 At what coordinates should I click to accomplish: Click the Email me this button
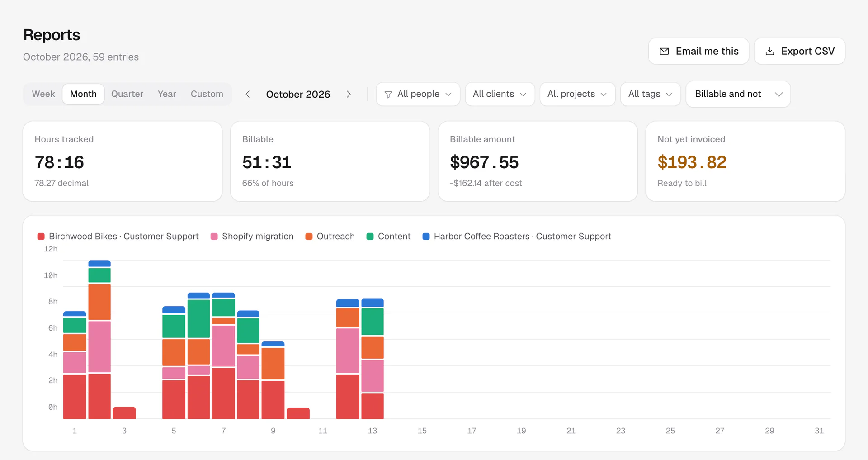click(x=698, y=51)
